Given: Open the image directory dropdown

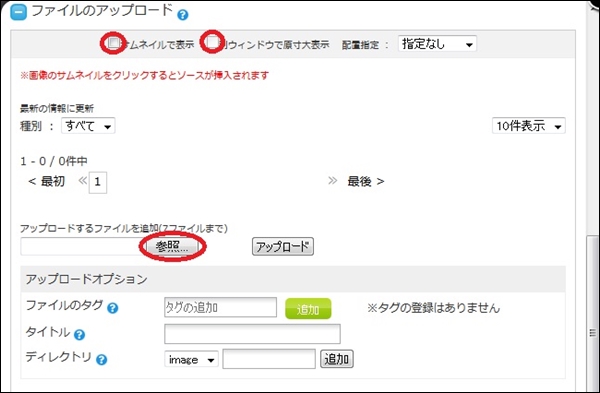Looking at the screenshot, I should [x=191, y=359].
